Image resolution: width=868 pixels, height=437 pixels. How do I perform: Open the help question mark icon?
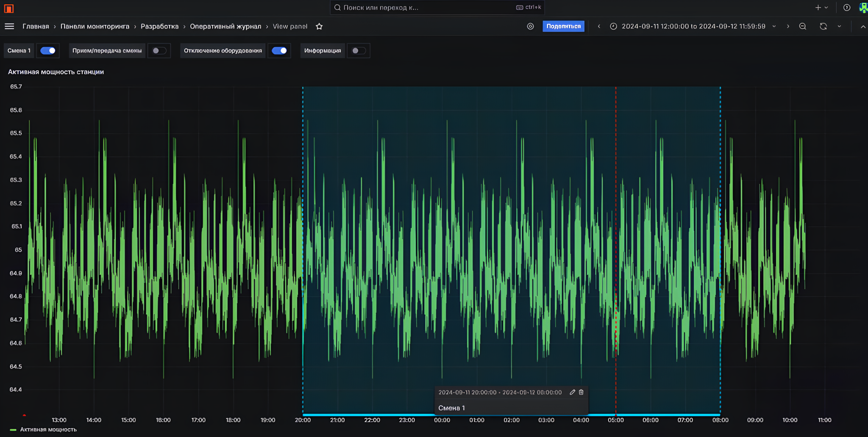[x=846, y=8]
